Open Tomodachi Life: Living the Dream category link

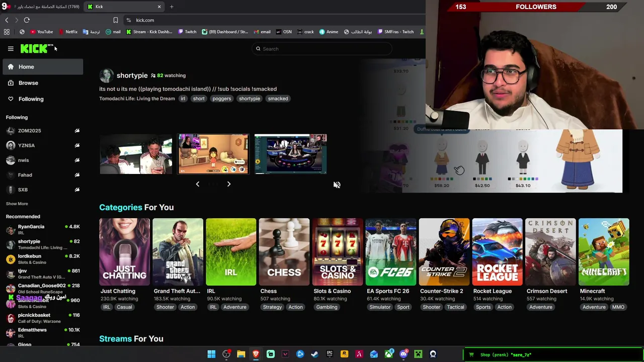pos(137,99)
